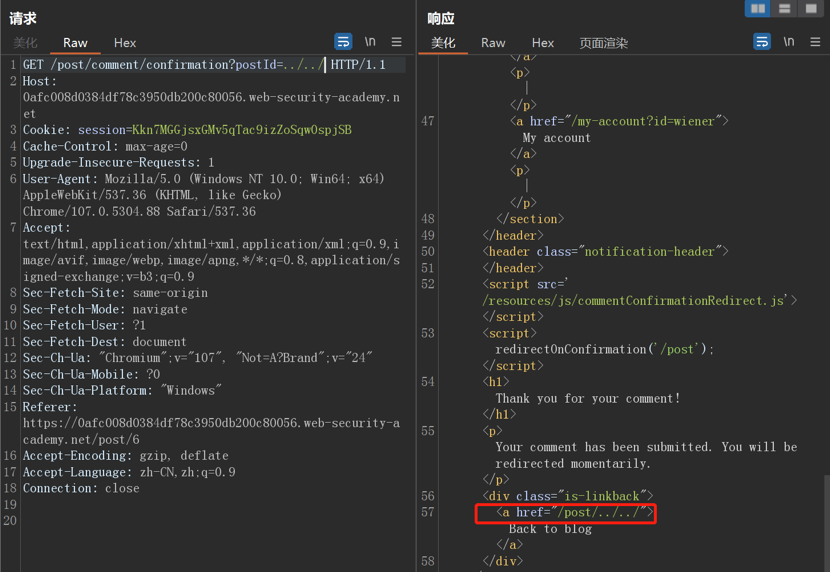830x572 pixels.
Task: Toggle show non-printable \n in request panel
Action: pos(370,41)
